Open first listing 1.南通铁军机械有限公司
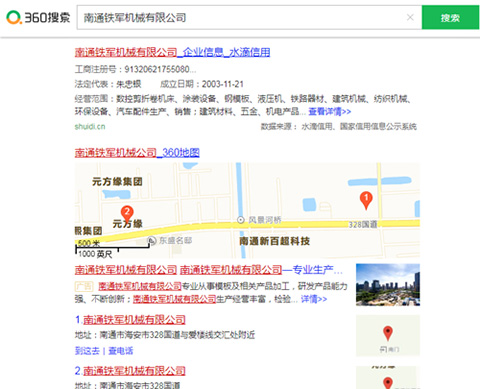Image resolution: width=480 pixels, height=389 pixels. point(130,320)
